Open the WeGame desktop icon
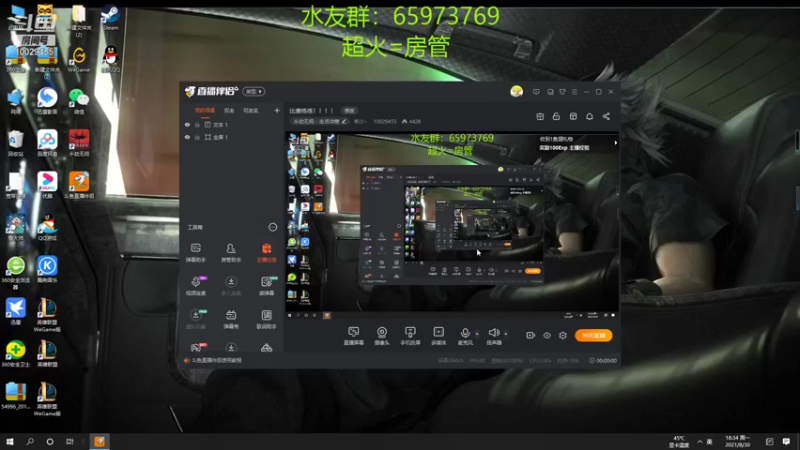 pyautogui.click(x=79, y=59)
